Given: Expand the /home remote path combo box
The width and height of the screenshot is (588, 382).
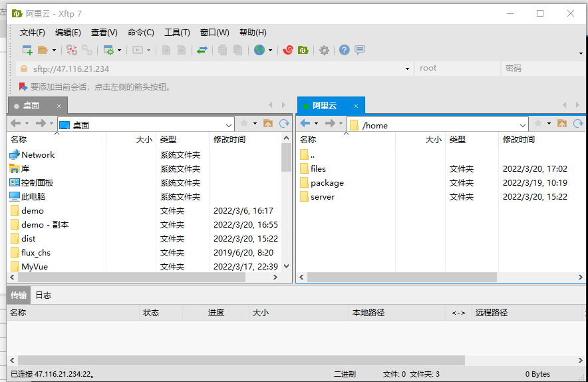Looking at the screenshot, I should coord(522,125).
